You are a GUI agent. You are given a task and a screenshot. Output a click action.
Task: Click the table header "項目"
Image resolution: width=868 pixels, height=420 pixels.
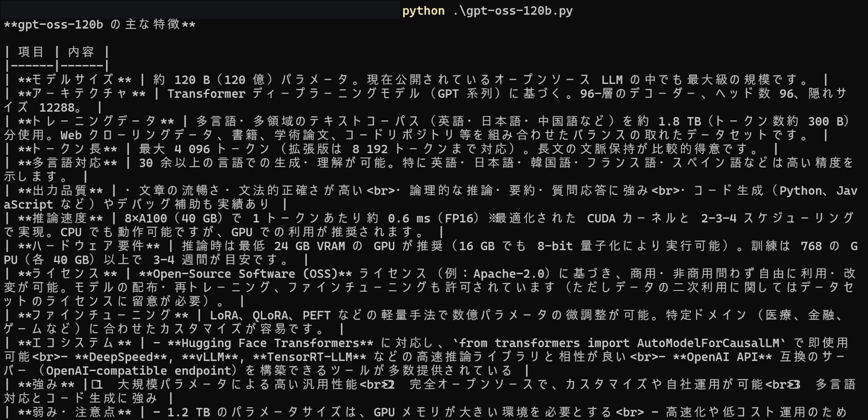point(31,52)
